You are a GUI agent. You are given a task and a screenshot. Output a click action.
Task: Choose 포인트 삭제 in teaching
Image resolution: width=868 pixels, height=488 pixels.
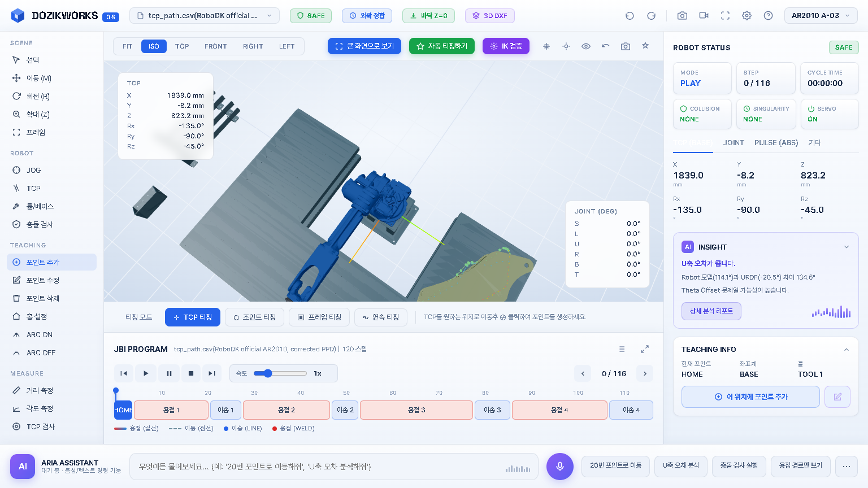coord(51,298)
